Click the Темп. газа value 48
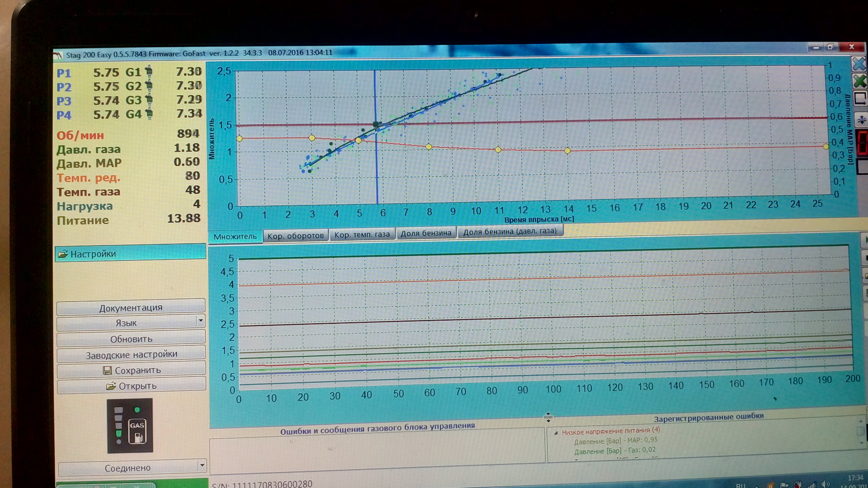This screenshot has width=868, height=488. tap(193, 190)
